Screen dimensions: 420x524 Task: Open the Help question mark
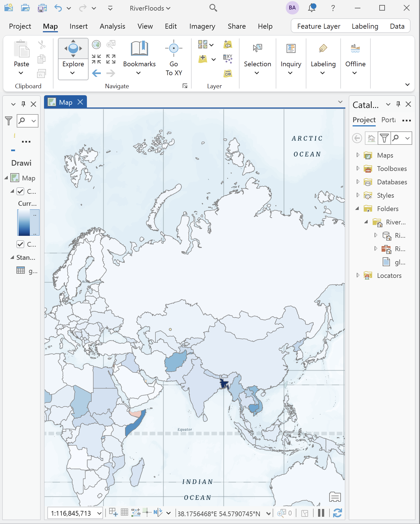[x=333, y=8]
